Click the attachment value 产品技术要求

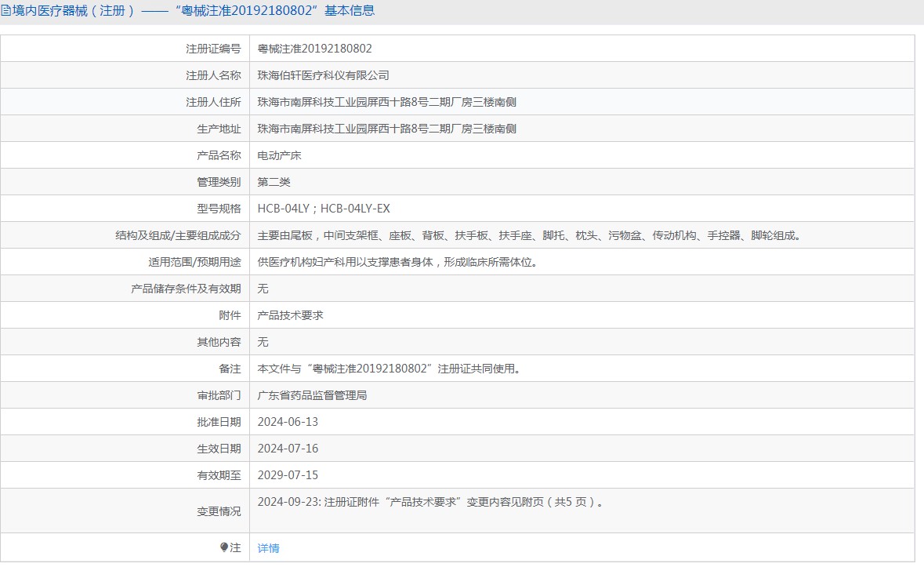tap(290, 315)
